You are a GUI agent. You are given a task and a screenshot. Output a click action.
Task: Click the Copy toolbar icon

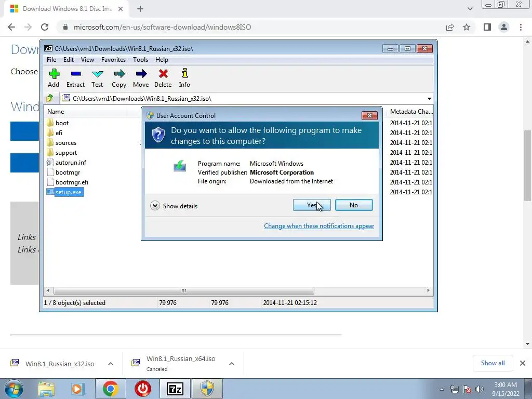pyautogui.click(x=119, y=78)
